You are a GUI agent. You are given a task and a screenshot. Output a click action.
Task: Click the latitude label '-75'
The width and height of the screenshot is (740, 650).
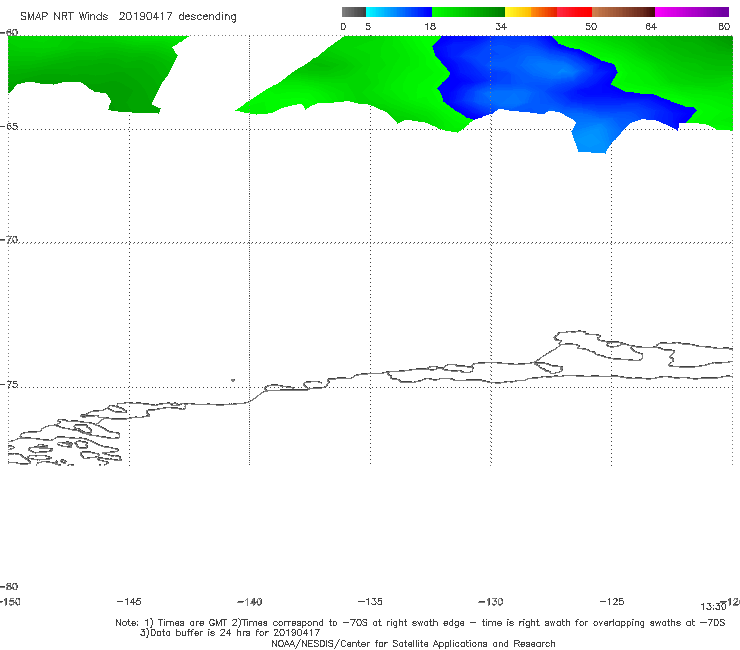click(x=9, y=385)
